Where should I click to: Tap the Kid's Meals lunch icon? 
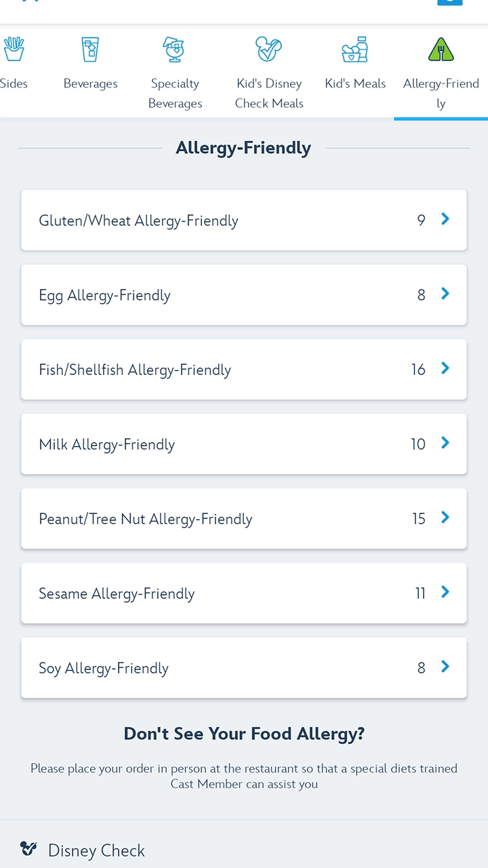(x=355, y=50)
